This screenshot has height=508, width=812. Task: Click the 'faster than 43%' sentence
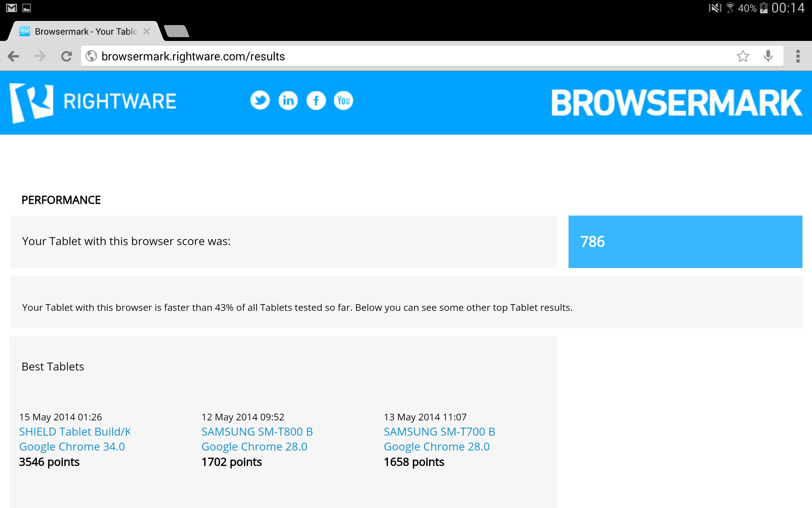(x=297, y=307)
